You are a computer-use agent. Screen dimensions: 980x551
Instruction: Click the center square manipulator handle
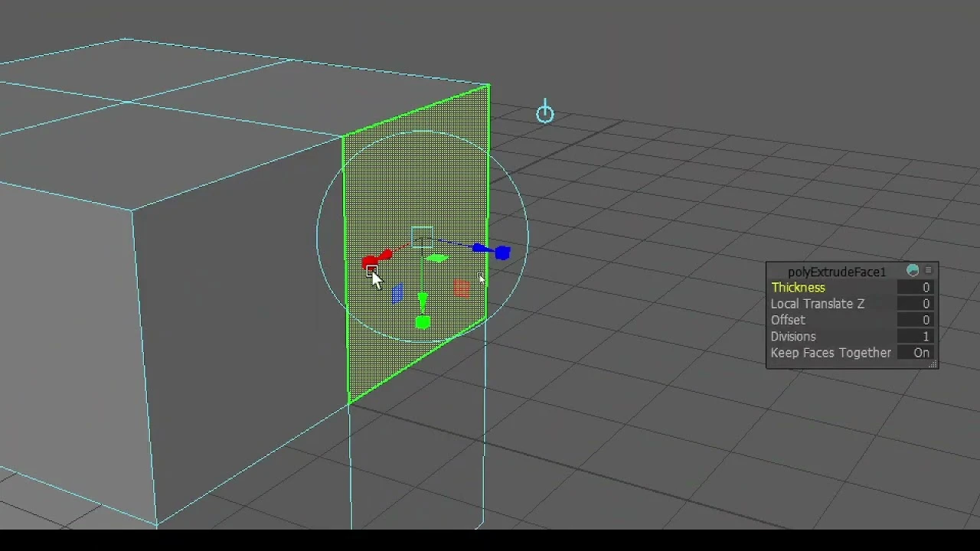pyautogui.click(x=422, y=237)
